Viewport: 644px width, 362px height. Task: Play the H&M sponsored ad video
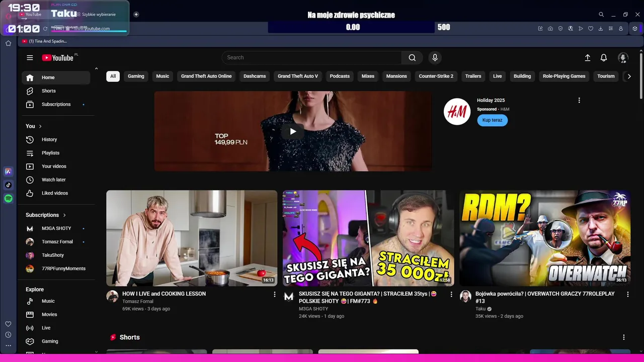(x=293, y=132)
